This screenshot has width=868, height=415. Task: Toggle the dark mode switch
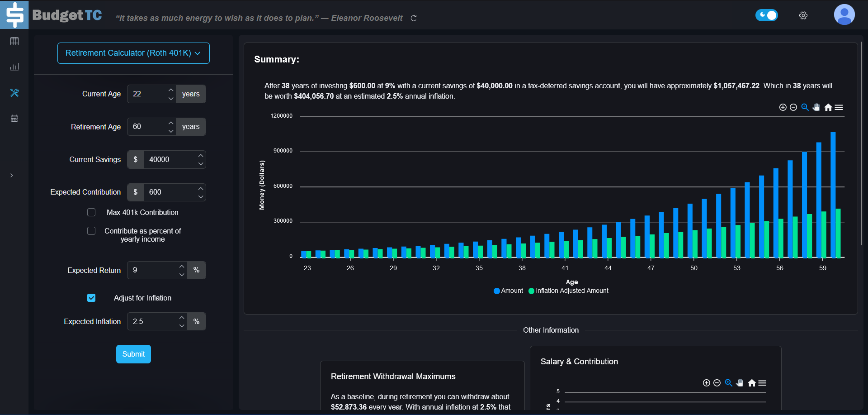click(x=766, y=15)
